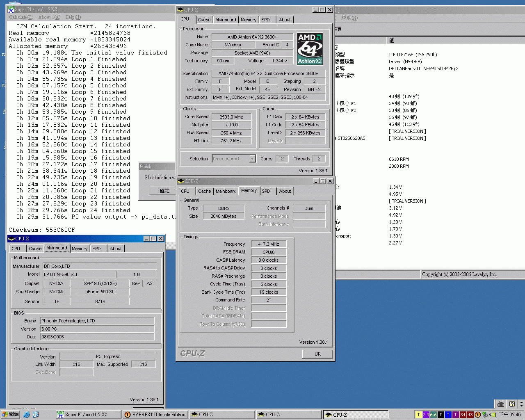Screen dimensions: 525x420
Task: Select About tab in CPU-Z Memory window
Action: [x=285, y=191]
